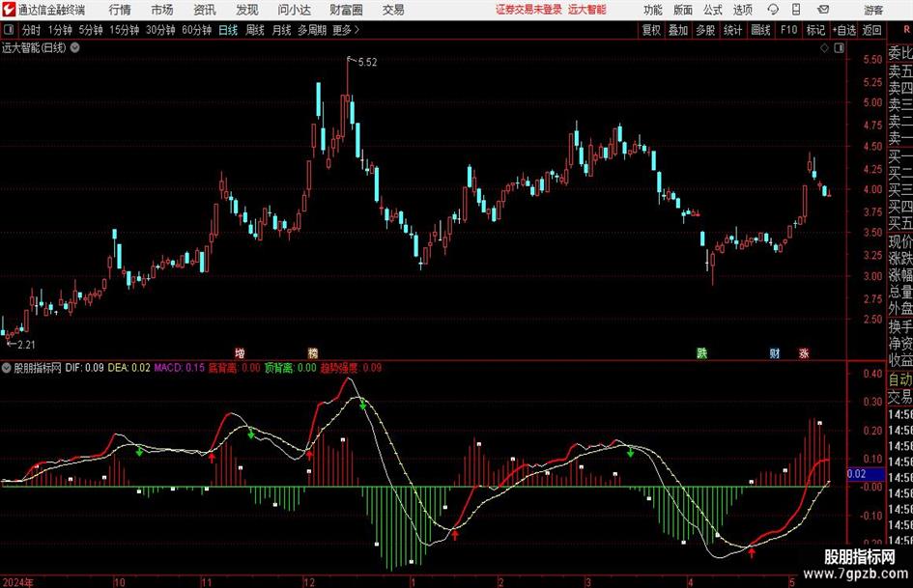Click the red R icon at top right
The height and width of the screenshot is (588, 913).
(906, 30)
